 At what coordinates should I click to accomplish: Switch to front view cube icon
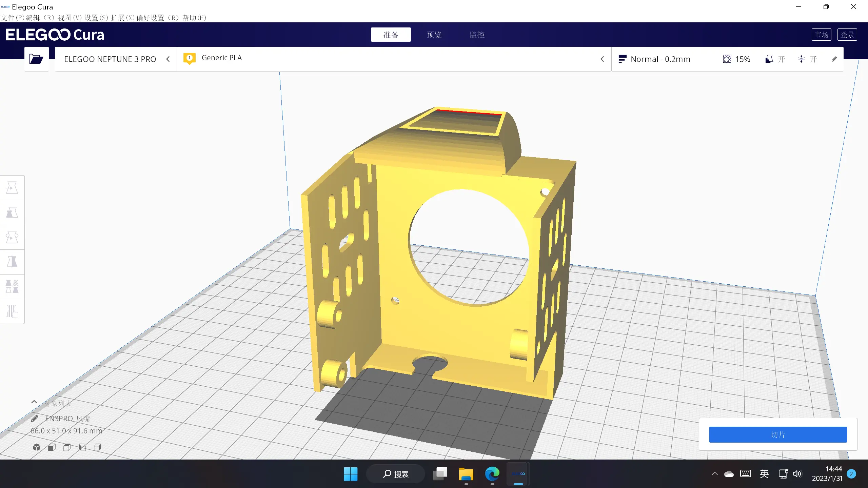coord(52,447)
